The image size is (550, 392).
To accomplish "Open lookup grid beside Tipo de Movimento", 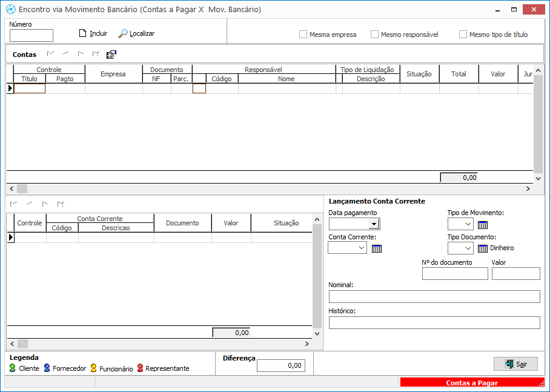I will 482,225.
